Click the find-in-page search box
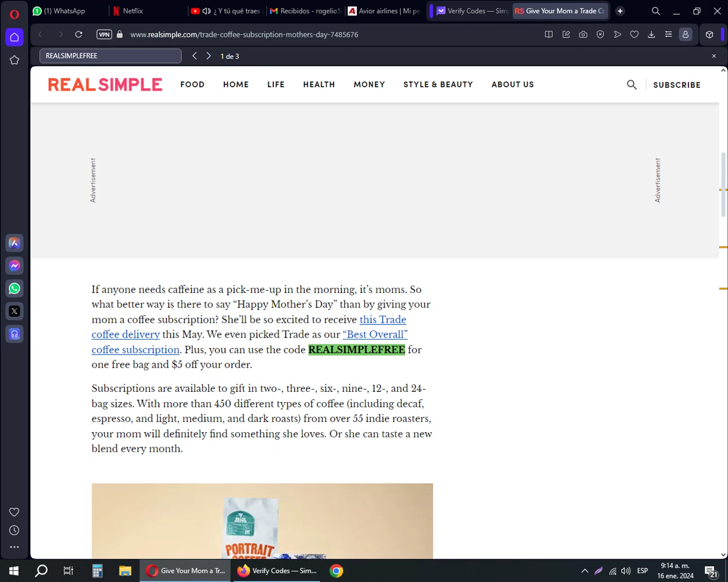The width and height of the screenshot is (728, 582). click(x=110, y=56)
